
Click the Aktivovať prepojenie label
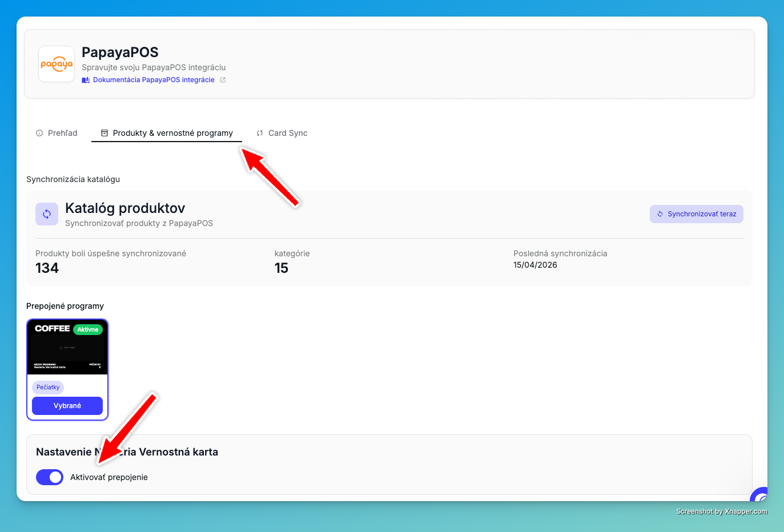[x=109, y=477]
